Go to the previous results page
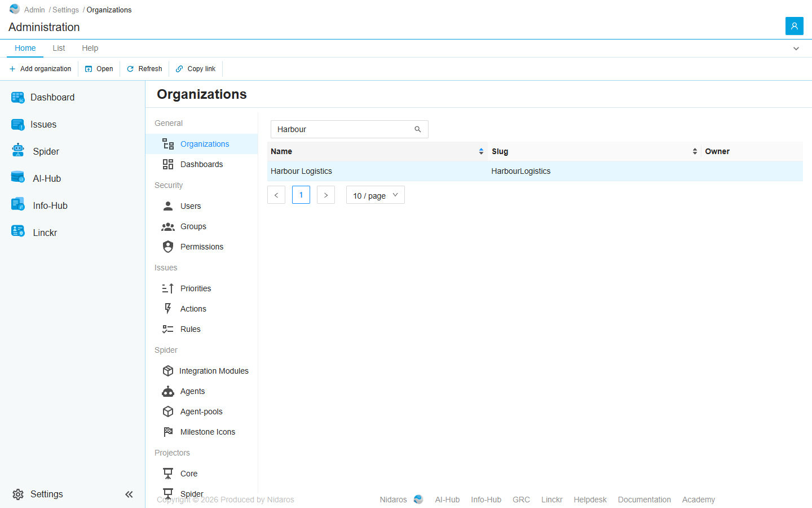 tap(276, 195)
